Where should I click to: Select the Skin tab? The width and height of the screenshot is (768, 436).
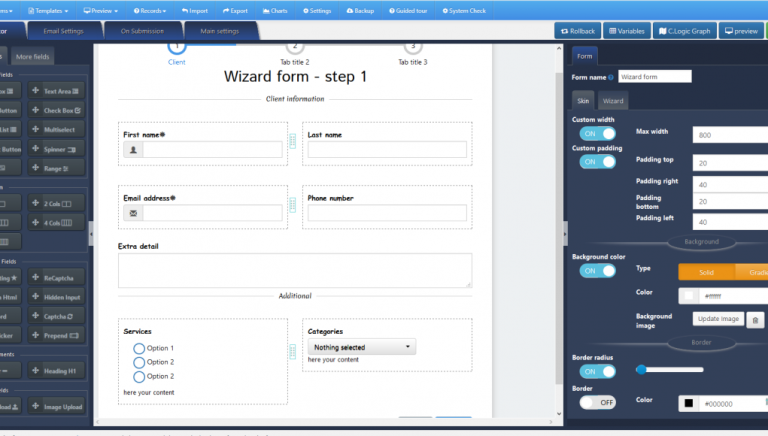click(x=583, y=100)
